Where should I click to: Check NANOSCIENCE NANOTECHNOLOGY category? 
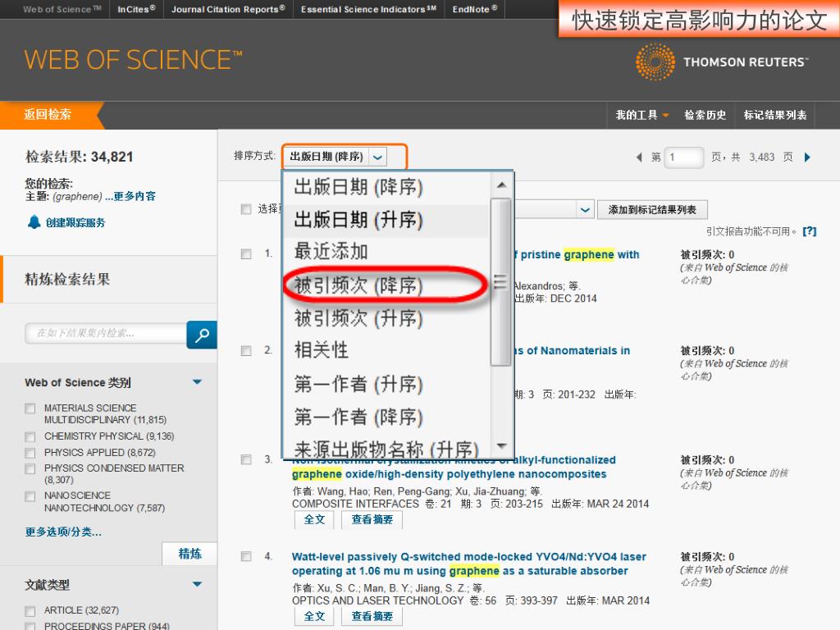pos(30,496)
